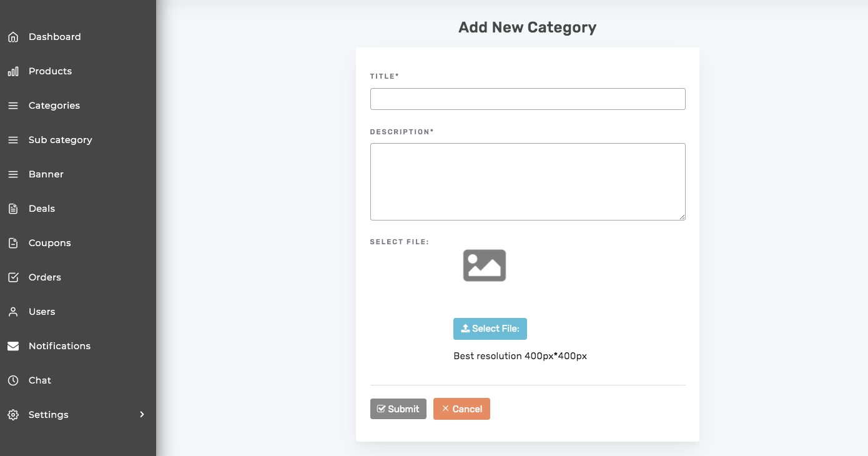Click the Deals document icon
The width and height of the screenshot is (868, 456).
coord(13,209)
